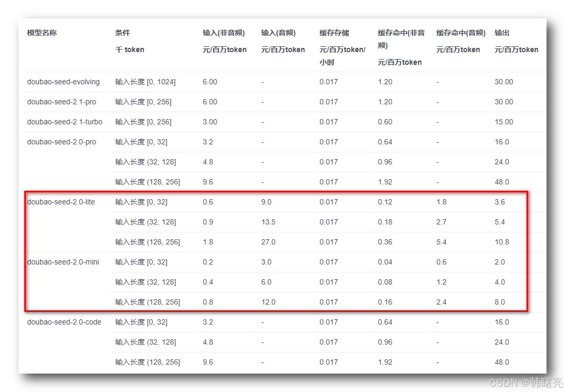Screen dimensions: 565x392
Task: Select the doubao-seed-2.0-code model name
Action: coord(64,322)
